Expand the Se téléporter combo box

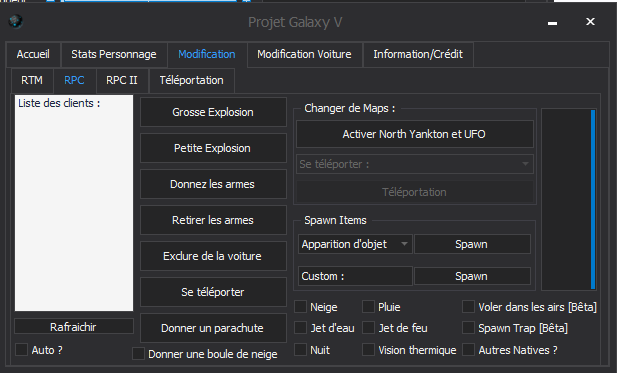(x=415, y=164)
